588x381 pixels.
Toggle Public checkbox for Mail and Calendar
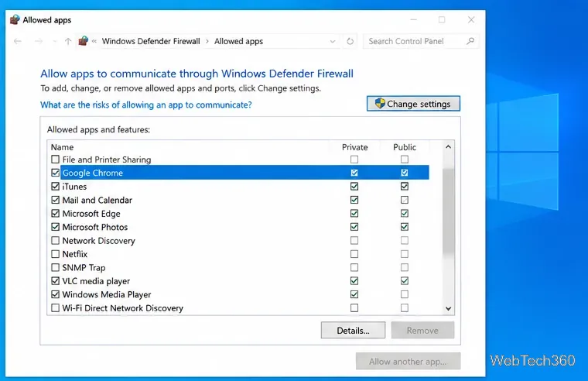point(404,200)
